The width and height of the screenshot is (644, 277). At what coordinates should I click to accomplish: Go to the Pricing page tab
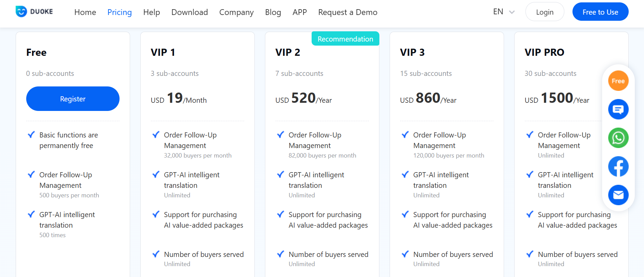[x=120, y=12]
